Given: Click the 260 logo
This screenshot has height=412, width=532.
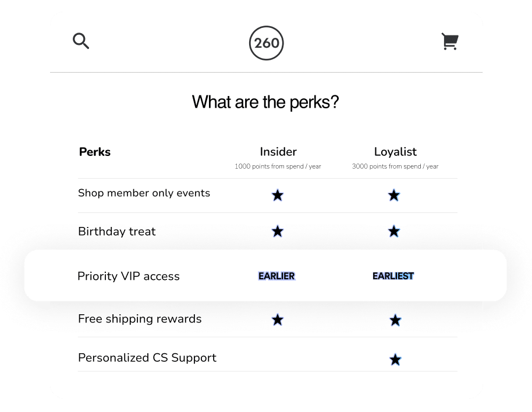Looking at the screenshot, I should point(267,43).
